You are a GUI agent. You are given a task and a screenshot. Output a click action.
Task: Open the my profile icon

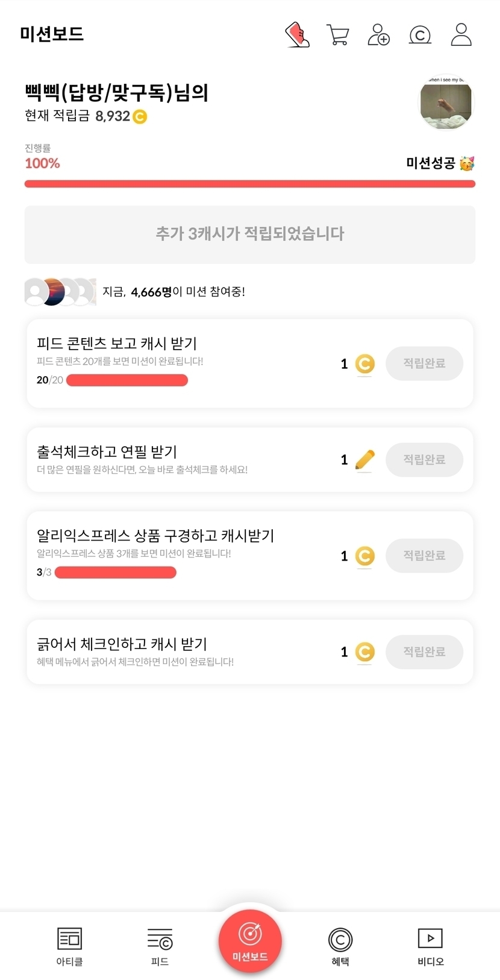pyautogui.click(x=461, y=35)
